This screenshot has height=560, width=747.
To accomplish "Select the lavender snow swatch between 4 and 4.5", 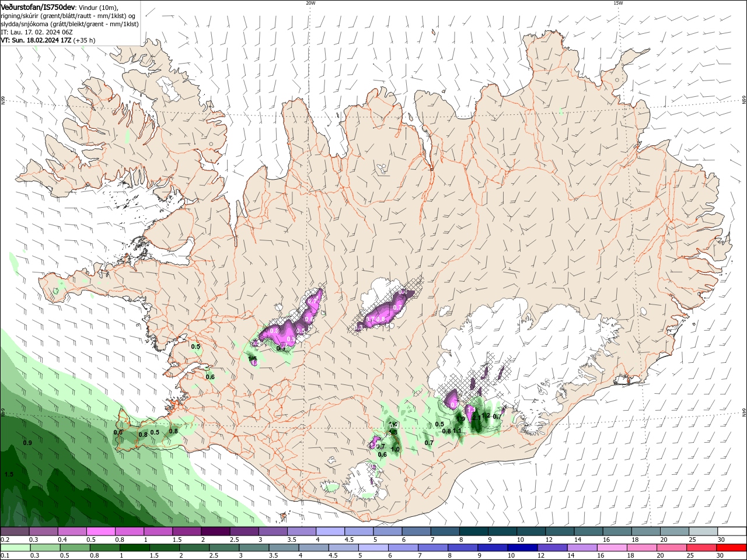I will point(330,531).
